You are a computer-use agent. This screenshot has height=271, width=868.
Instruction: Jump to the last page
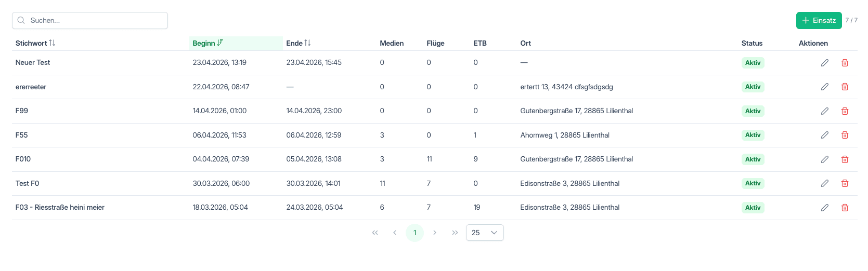(455, 233)
